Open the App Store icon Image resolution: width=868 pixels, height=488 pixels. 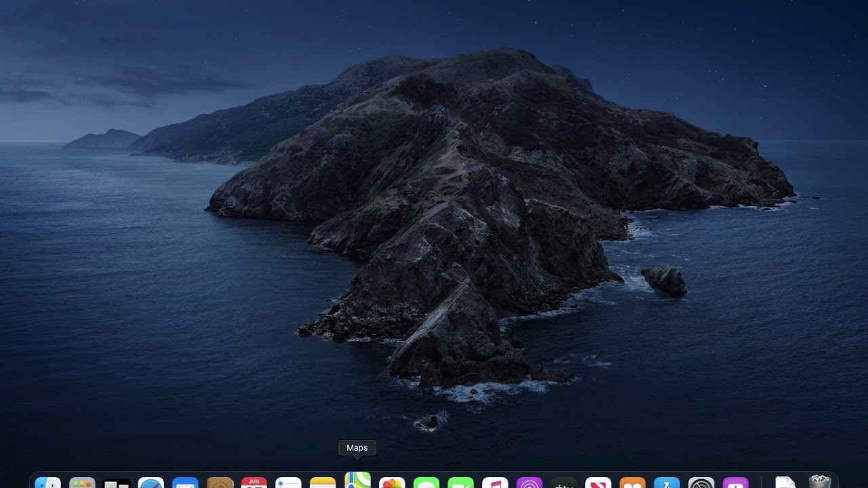click(x=667, y=483)
